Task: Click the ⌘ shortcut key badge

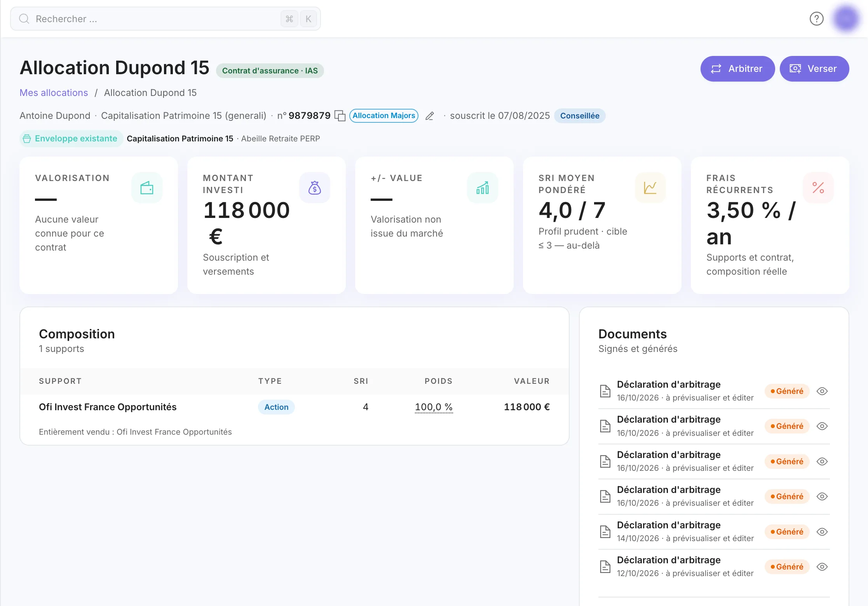Action: pyautogui.click(x=289, y=19)
